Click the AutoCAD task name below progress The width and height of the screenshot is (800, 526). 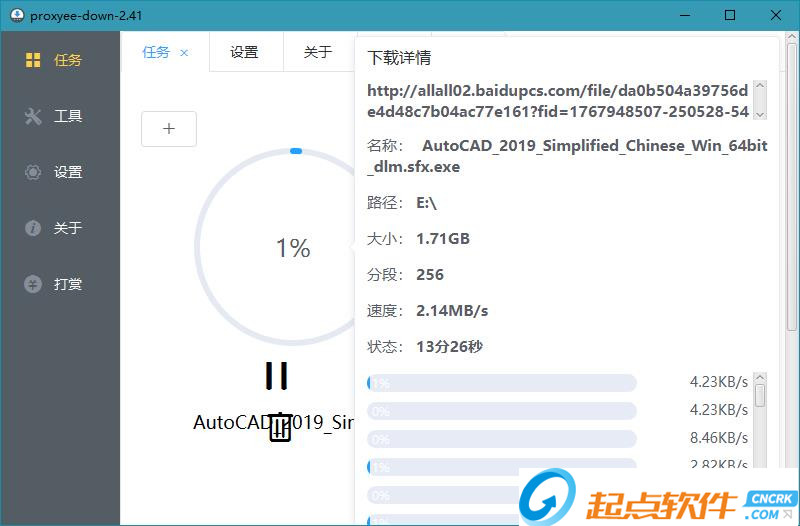click(x=273, y=422)
